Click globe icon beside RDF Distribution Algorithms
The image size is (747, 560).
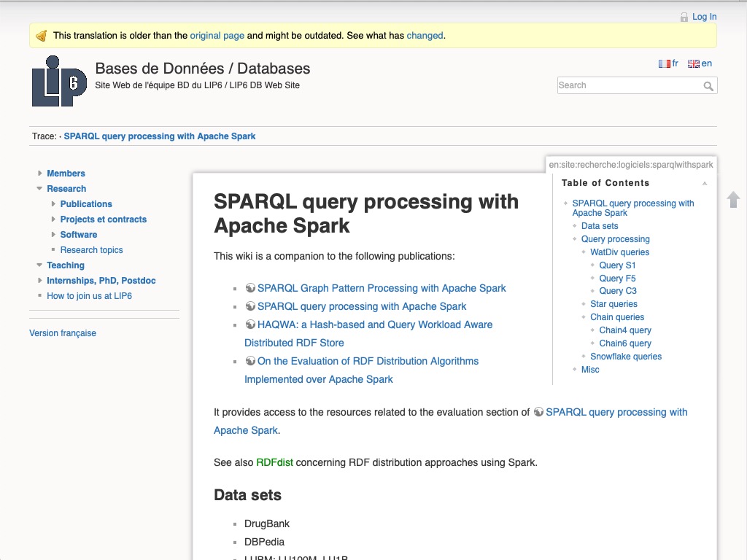click(251, 360)
